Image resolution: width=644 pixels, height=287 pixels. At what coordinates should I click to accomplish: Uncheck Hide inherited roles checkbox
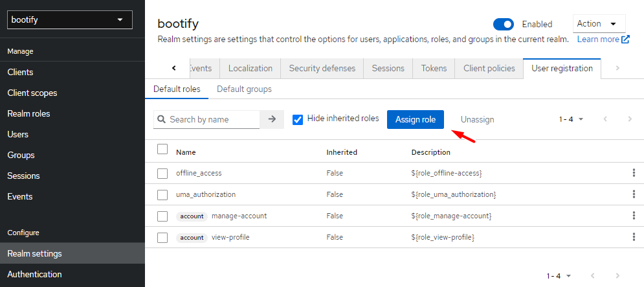click(298, 119)
